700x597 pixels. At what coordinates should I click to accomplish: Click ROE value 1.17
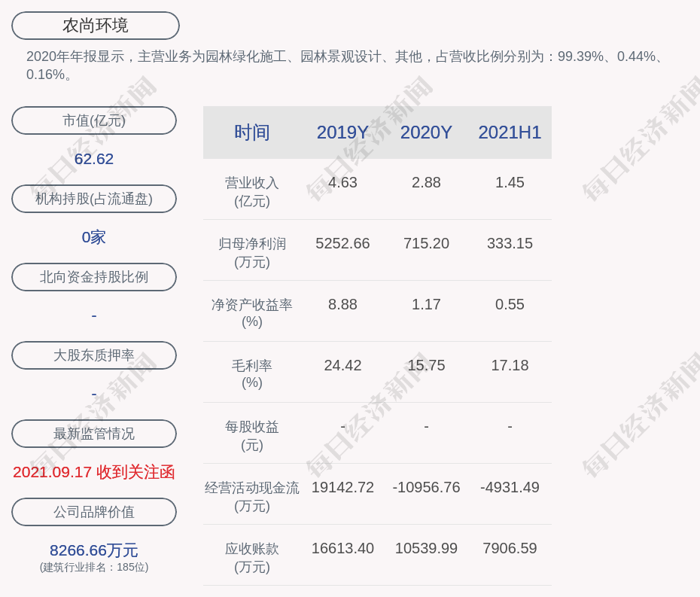click(426, 305)
